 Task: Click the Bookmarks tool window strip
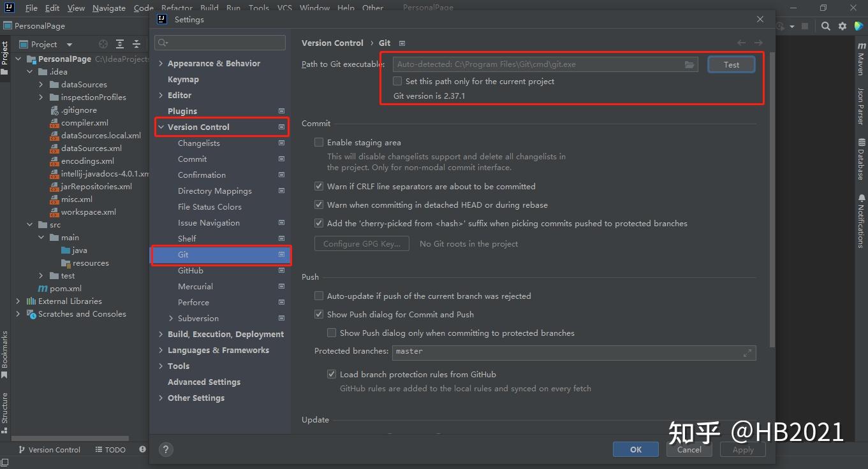[5, 354]
